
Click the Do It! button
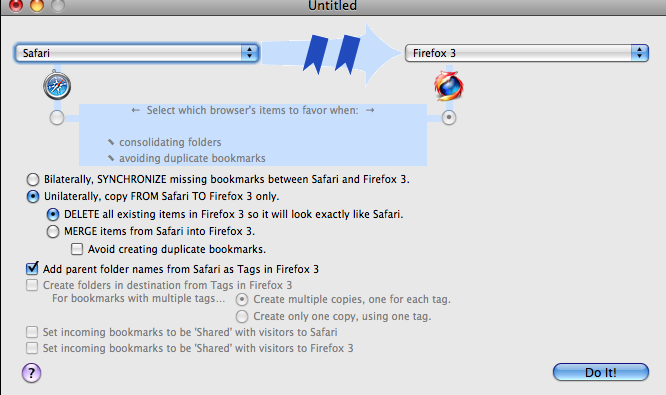point(601,372)
